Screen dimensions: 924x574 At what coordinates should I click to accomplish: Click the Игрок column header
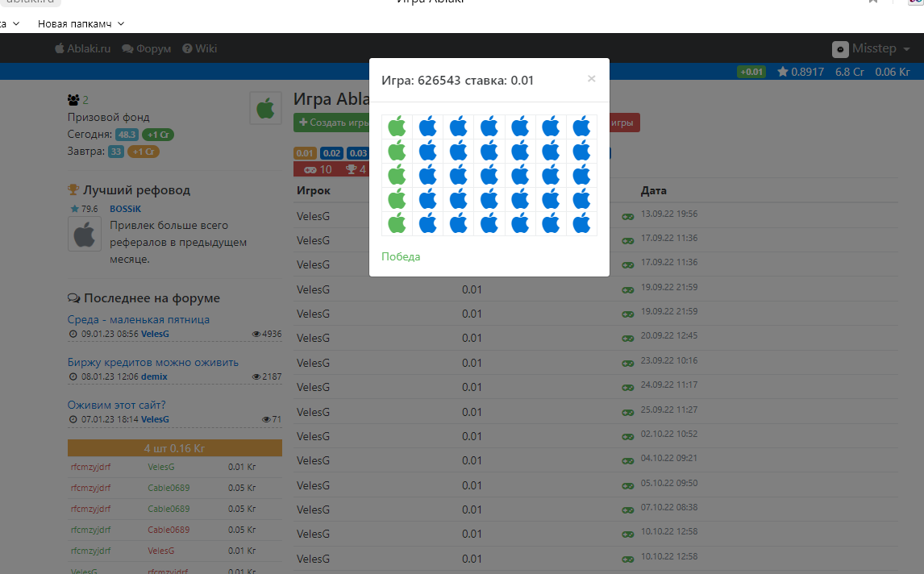[314, 190]
